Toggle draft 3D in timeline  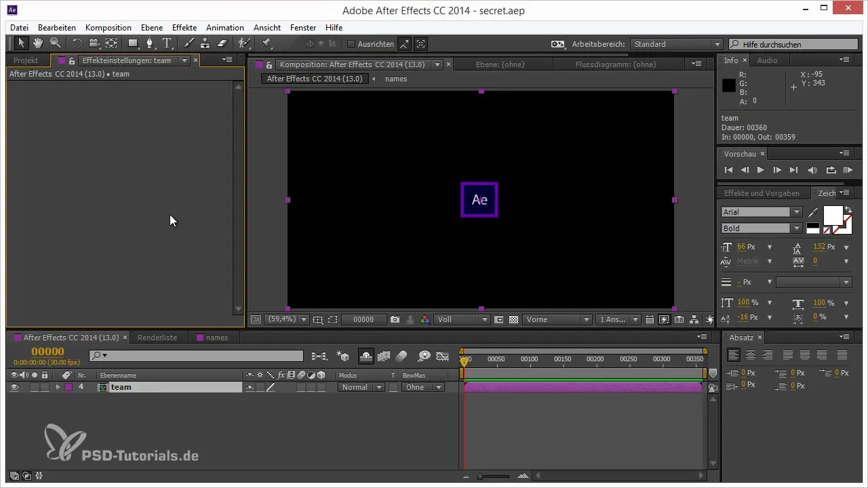tap(343, 355)
